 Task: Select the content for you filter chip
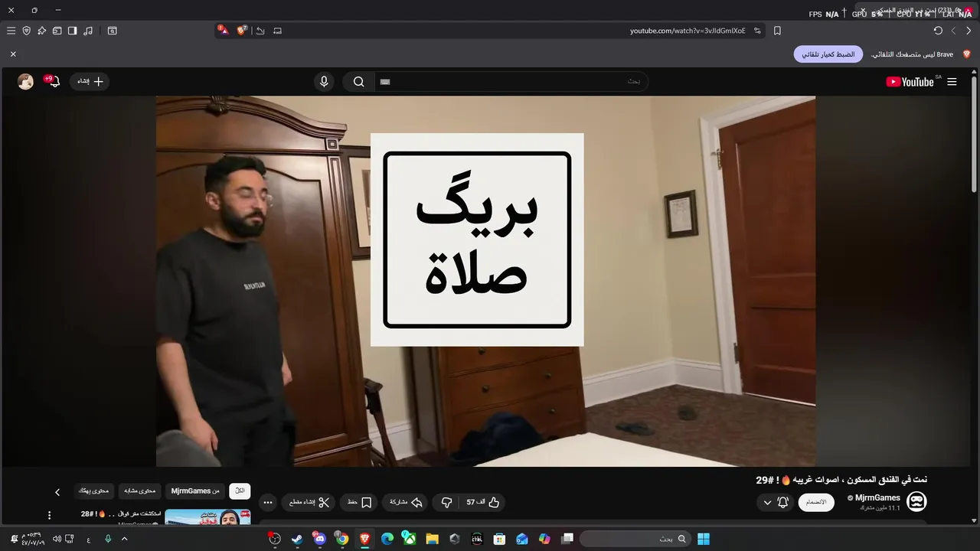point(94,491)
